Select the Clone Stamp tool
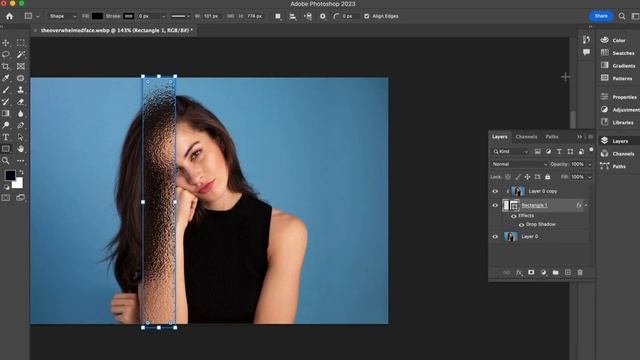The width and height of the screenshot is (640, 360). pyautogui.click(x=21, y=90)
